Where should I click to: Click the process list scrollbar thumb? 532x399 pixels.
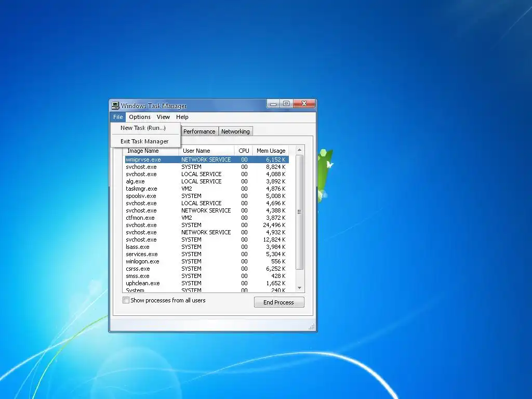click(299, 212)
